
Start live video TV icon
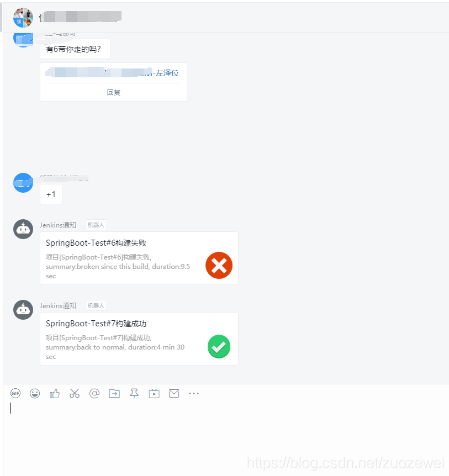pos(154,393)
